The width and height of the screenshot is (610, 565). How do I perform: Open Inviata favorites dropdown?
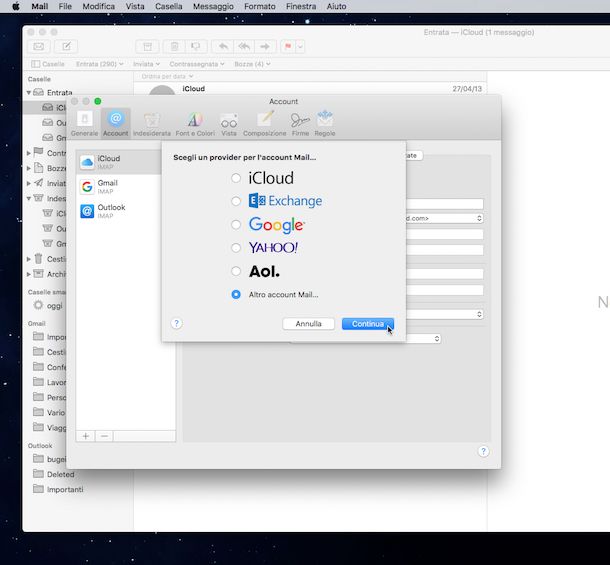tap(146, 64)
